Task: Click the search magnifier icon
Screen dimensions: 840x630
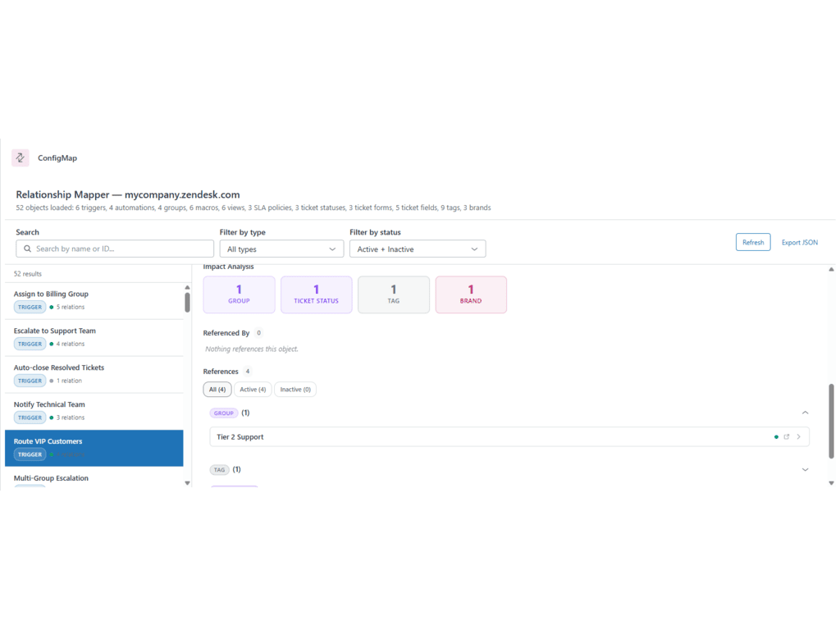Action: tap(27, 249)
